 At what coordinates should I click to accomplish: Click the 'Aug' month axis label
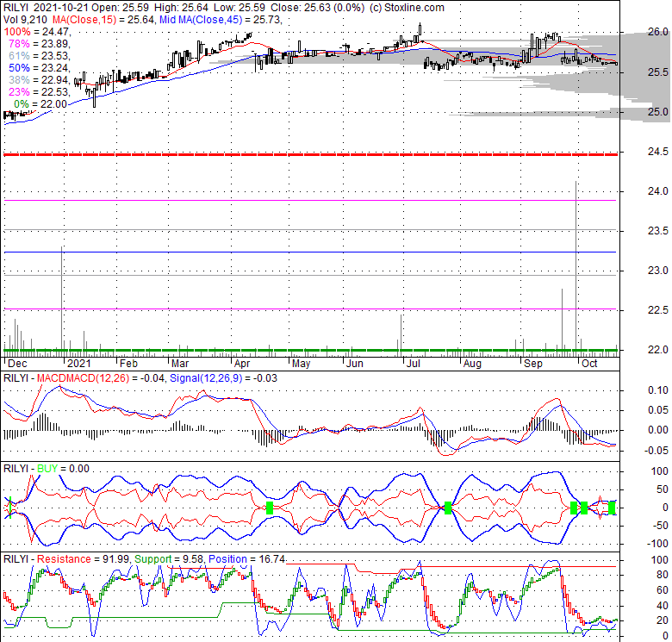pyautogui.click(x=472, y=364)
